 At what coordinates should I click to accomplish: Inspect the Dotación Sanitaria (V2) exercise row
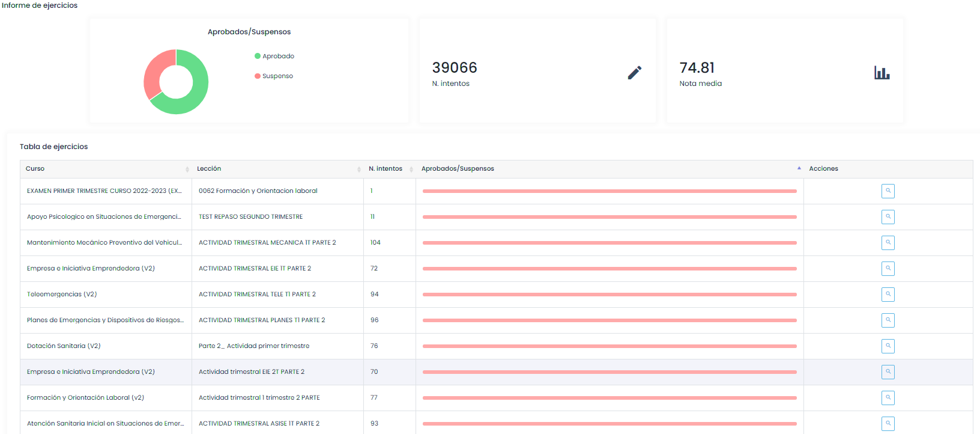coord(888,346)
